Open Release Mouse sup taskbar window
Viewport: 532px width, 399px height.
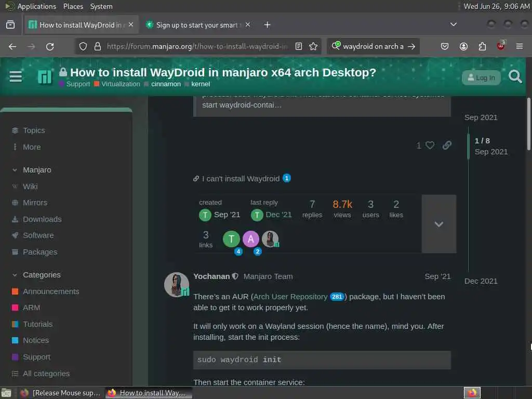pos(60,393)
